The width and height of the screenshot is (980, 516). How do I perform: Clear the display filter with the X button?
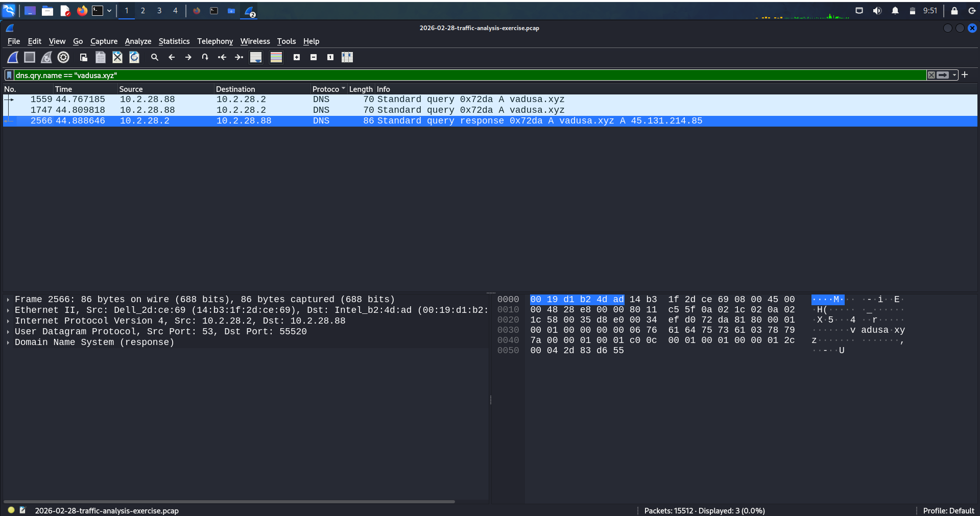click(x=931, y=75)
